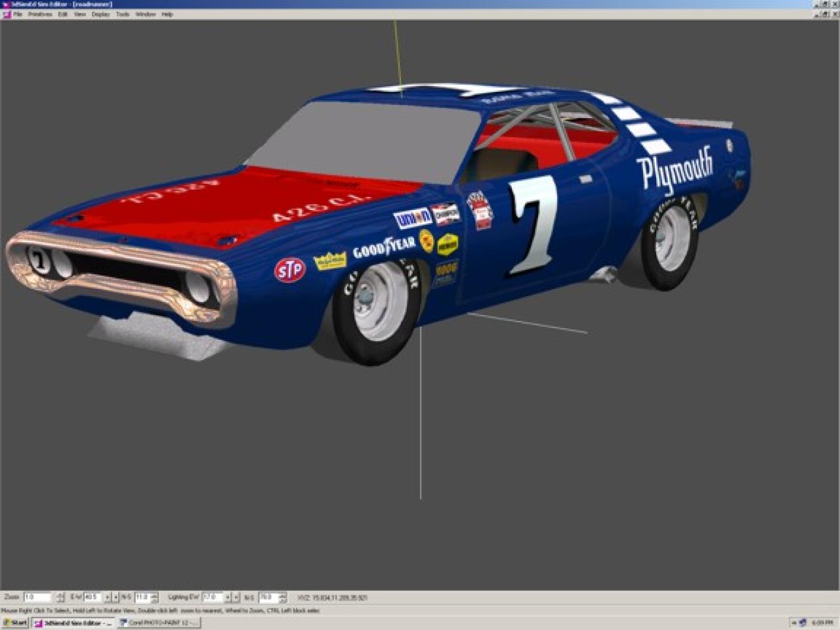The width and height of the screenshot is (840, 630).
Task: Click the Zoom spinner arrows
Action: tap(60, 597)
